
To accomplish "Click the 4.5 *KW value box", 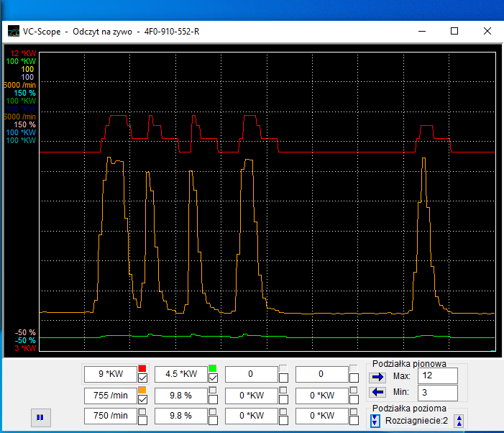I will click(180, 374).
